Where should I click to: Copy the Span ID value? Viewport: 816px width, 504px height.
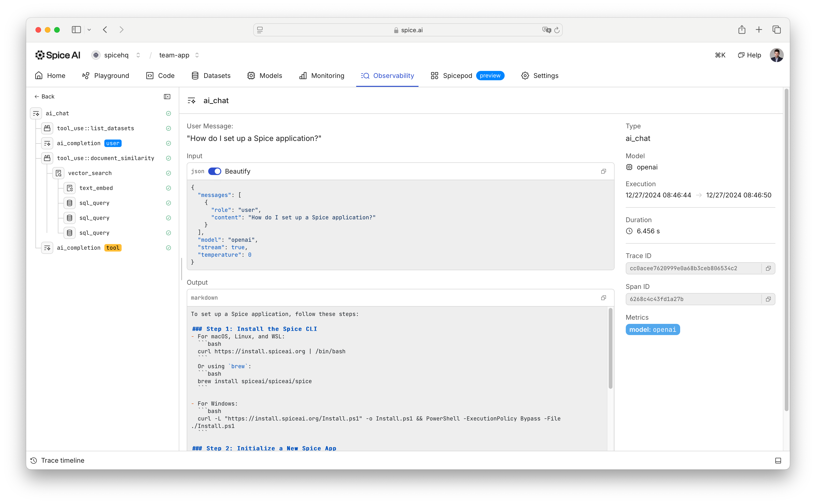[x=768, y=299]
